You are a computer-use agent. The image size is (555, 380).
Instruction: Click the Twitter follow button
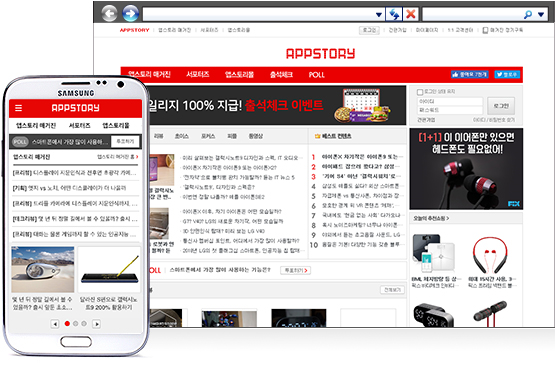coord(507,74)
